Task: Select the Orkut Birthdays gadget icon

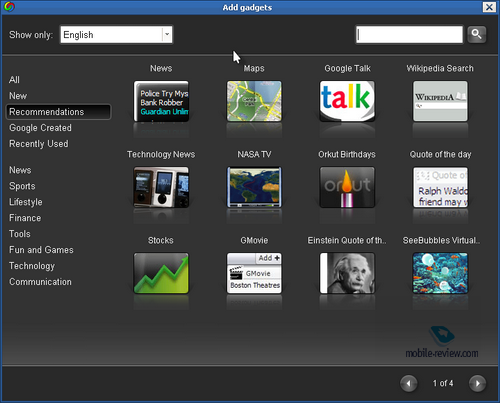Action: point(347,187)
